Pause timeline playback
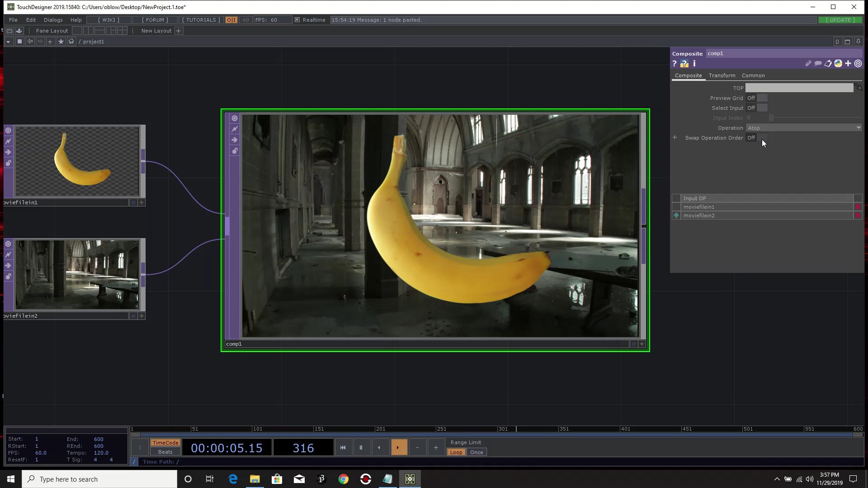 pyautogui.click(x=361, y=447)
